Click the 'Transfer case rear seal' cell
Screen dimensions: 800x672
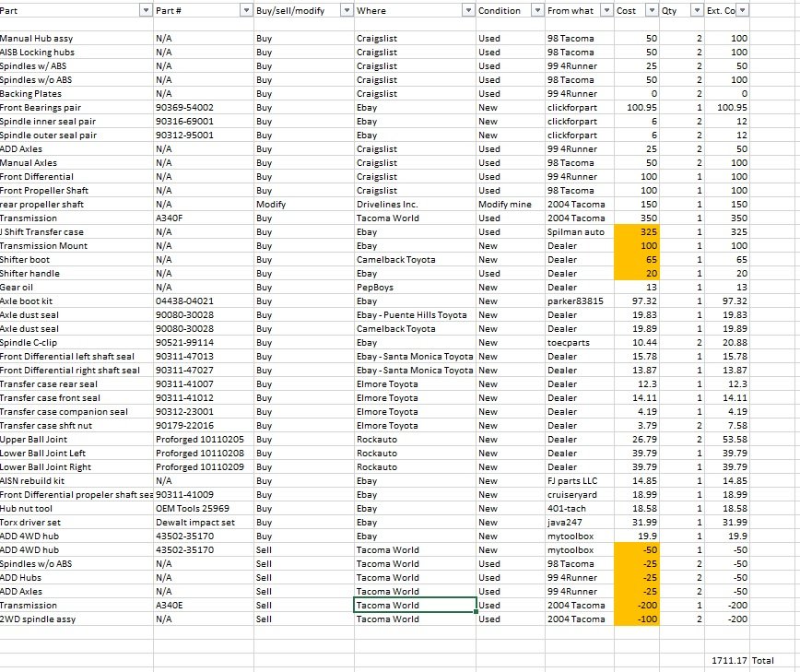click(x=76, y=383)
